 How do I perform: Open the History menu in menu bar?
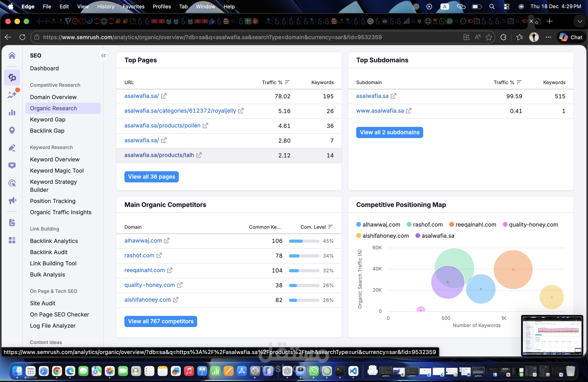(x=105, y=6)
